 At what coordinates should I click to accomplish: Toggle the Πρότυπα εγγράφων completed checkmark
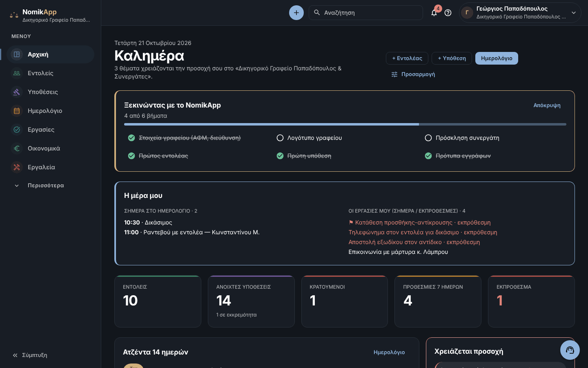(428, 156)
